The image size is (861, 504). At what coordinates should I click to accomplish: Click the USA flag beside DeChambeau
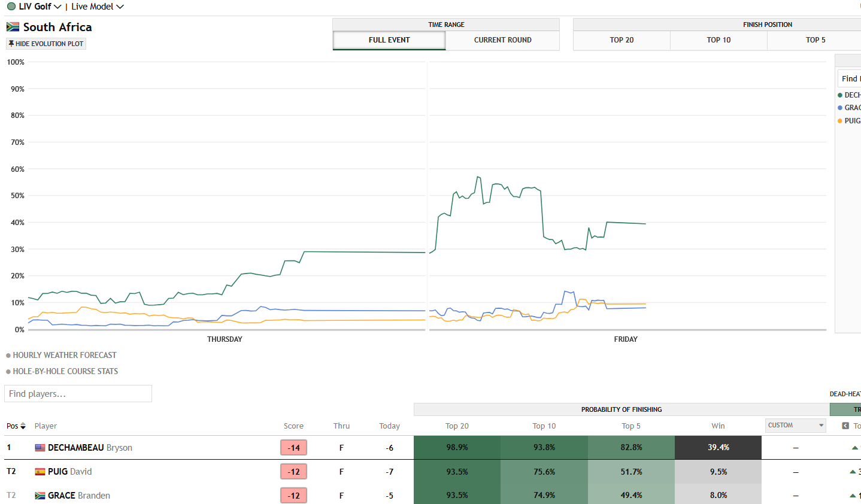pos(40,448)
